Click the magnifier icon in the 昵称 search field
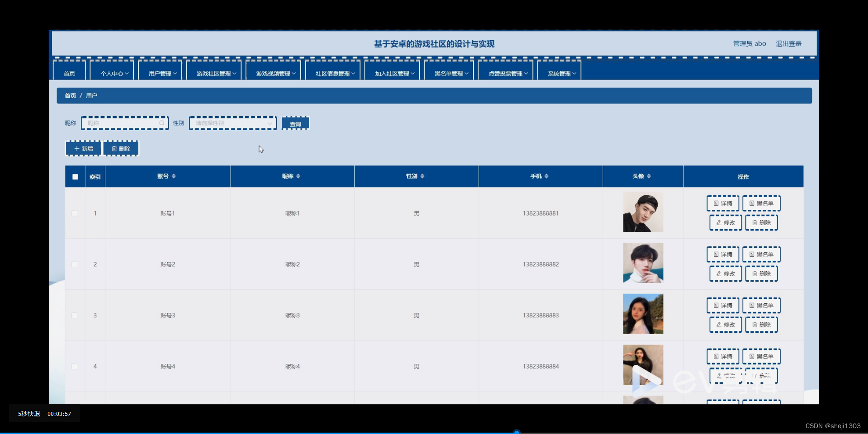The image size is (868, 434). (161, 123)
